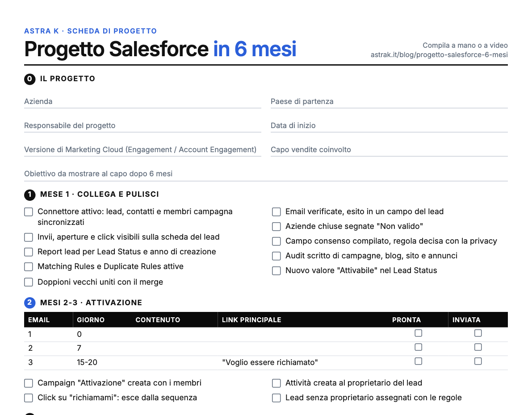Viewport: 532px width, 415px height.
Task: Check Nuovo valore "Attivabile" nel Lead Status
Action: click(276, 271)
